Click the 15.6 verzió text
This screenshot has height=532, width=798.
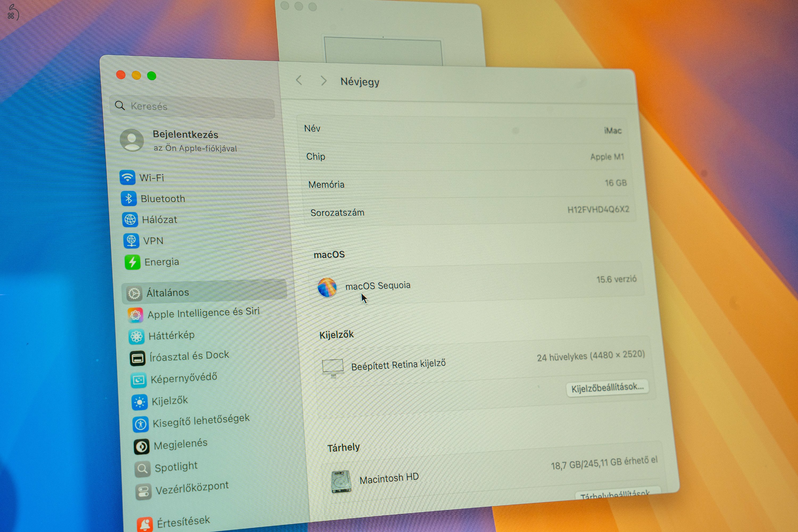point(617,279)
